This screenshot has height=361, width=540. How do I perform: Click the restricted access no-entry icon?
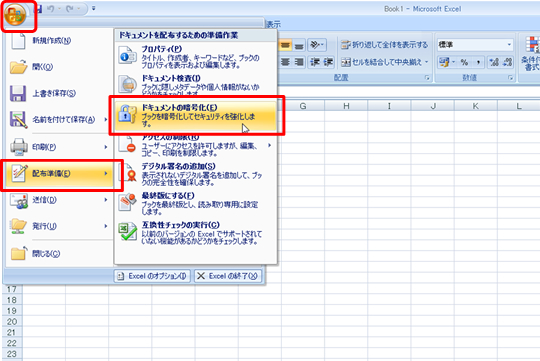click(127, 145)
